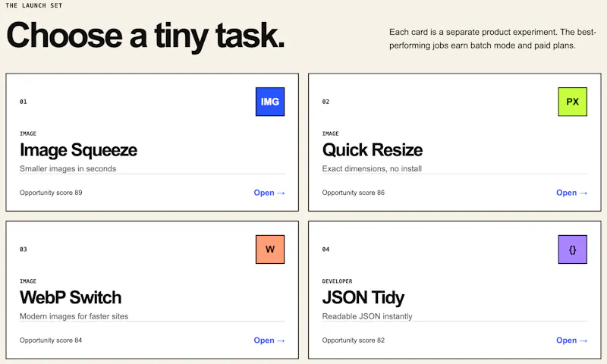Click the IMAGE category label on Quick Resize
This screenshot has height=364, width=607.
point(330,133)
